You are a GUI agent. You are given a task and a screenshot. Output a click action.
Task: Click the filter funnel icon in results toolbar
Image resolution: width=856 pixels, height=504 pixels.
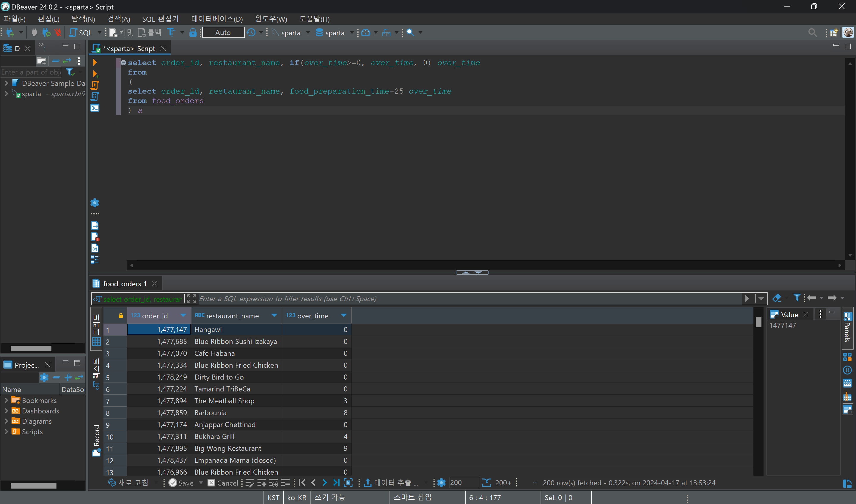pos(797,298)
